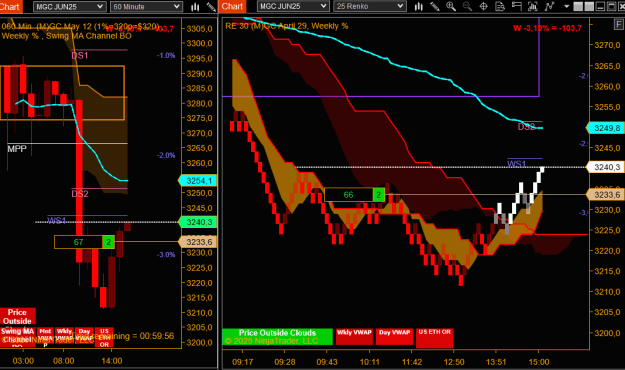Image resolution: width=625 pixels, height=370 pixels.
Task: Toggle Swing MA Channel BO tile
Action: point(18,337)
